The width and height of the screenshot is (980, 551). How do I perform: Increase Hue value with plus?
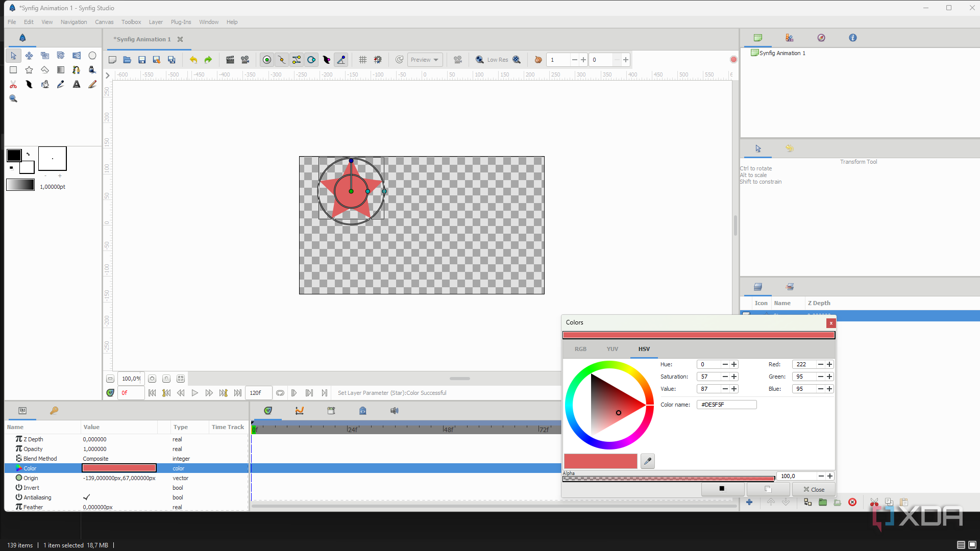(x=734, y=364)
